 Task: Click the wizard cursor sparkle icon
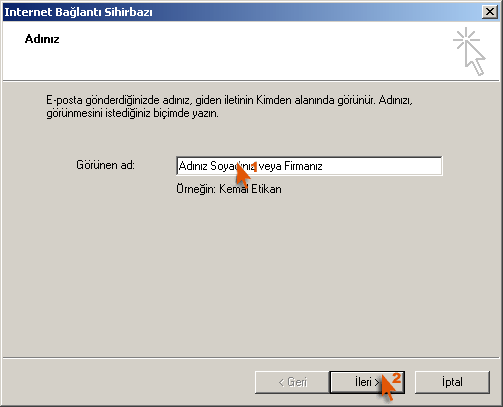[469, 51]
